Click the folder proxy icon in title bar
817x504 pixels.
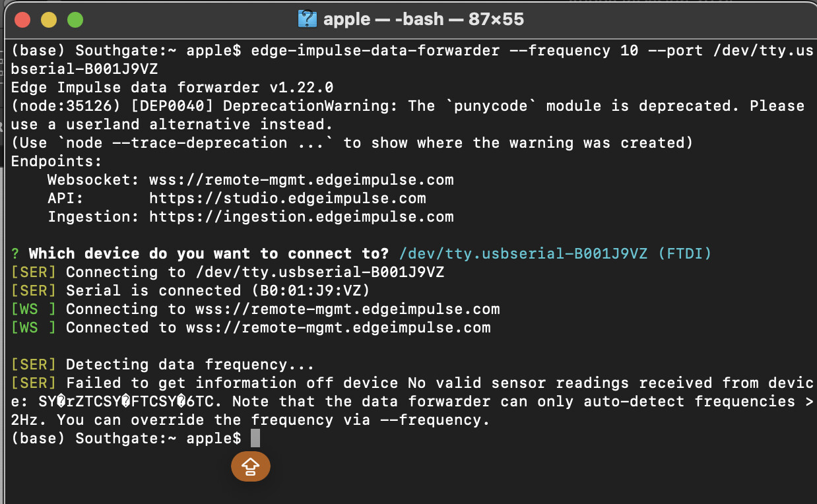[x=307, y=18]
